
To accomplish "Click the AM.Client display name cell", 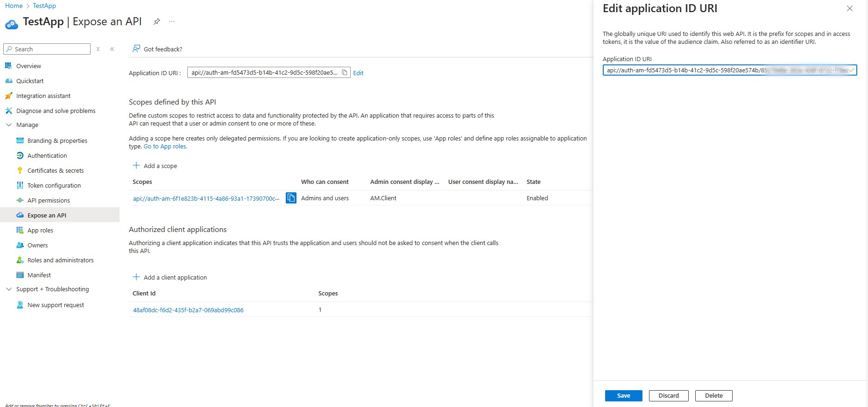I will tap(383, 198).
